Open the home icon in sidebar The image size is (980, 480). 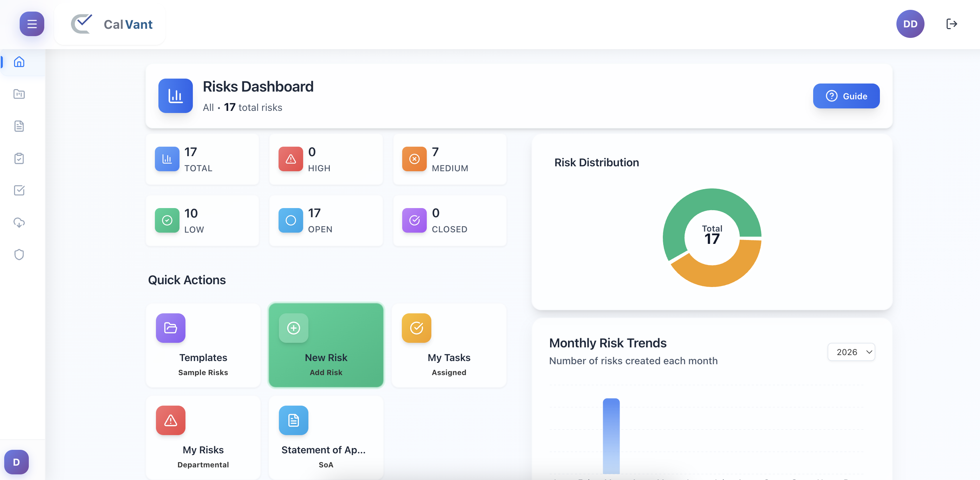pyautogui.click(x=19, y=62)
